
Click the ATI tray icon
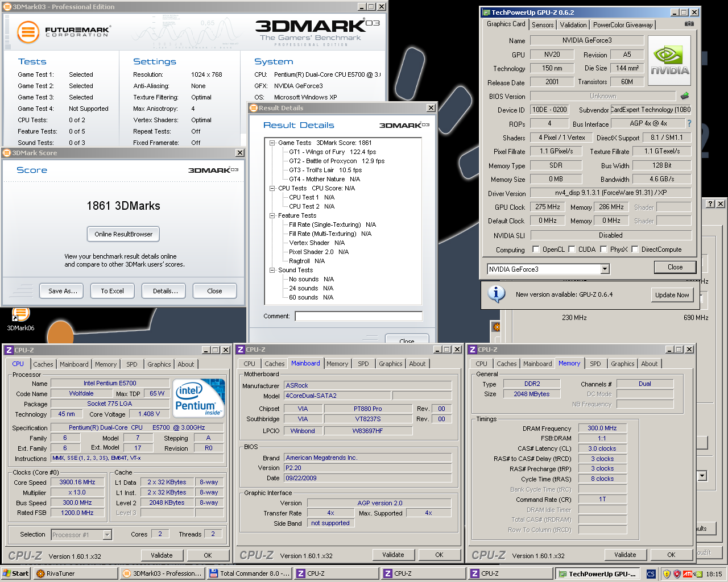(x=688, y=574)
